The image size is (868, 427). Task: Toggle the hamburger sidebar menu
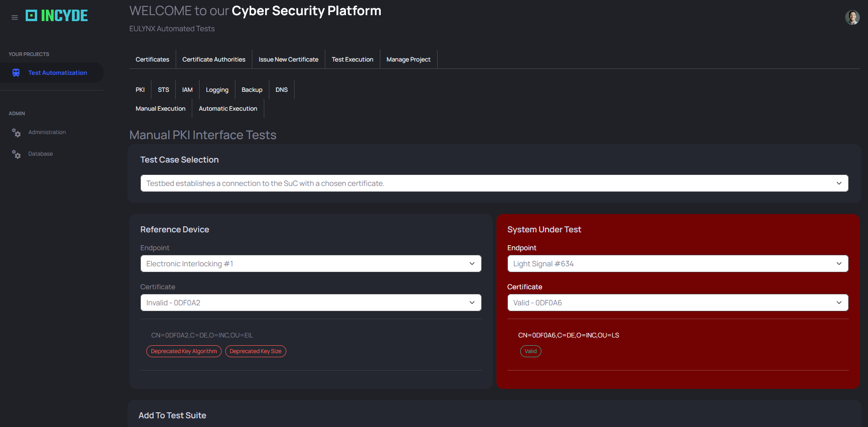(x=15, y=17)
